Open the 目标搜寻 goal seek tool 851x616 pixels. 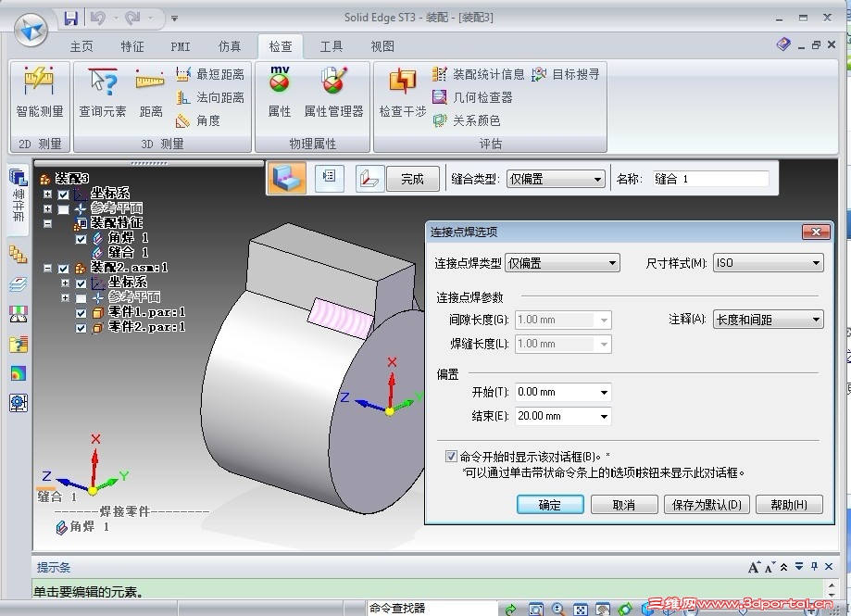[x=566, y=74]
